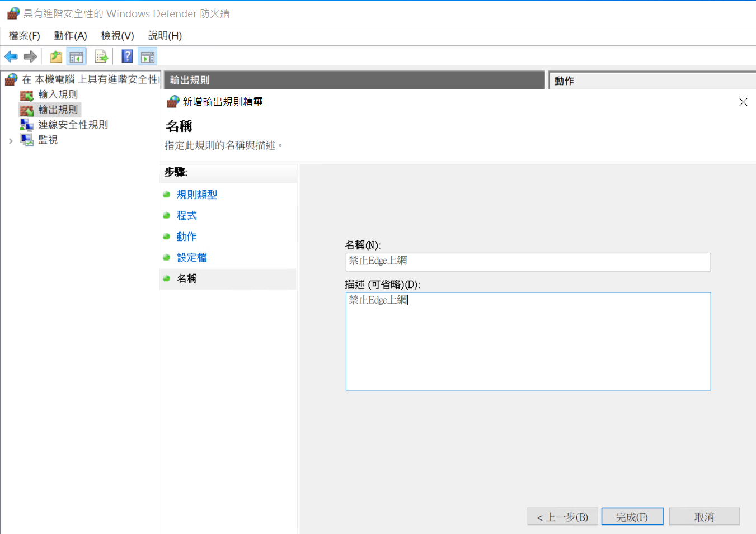Click the 名稱 heading in the wizard
The width and height of the screenshot is (756, 534).
click(x=179, y=126)
